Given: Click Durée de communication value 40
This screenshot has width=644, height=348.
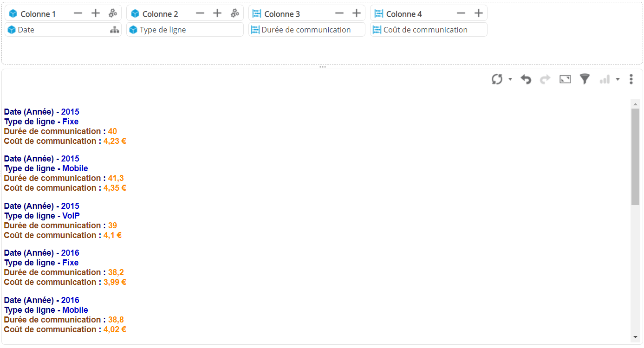Looking at the screenshot, I should 112,131.
